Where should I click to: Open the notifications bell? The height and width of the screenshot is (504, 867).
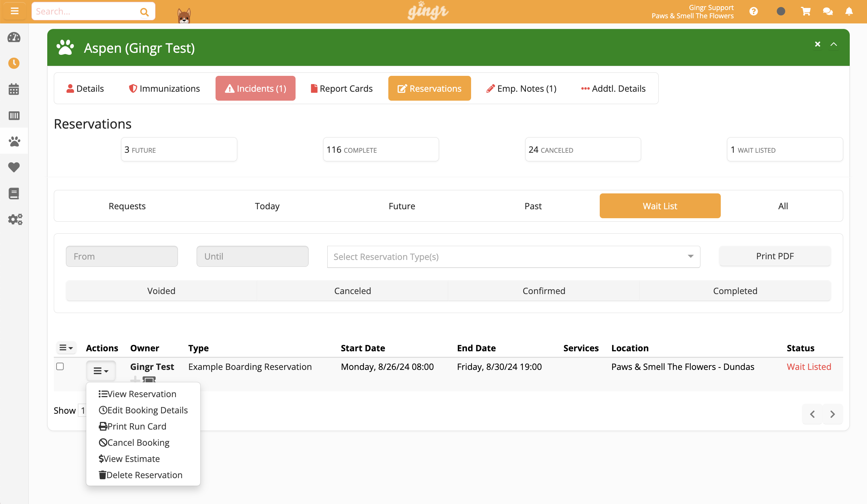pyautogui.click(x=849, y=11)
